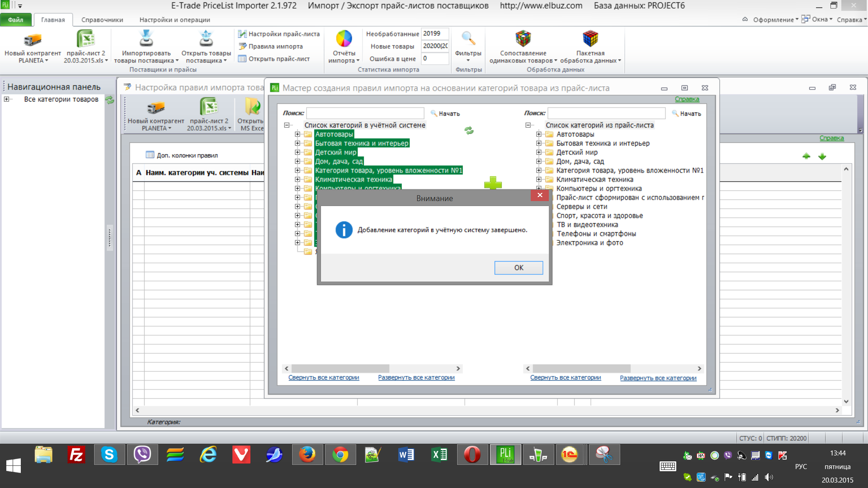
Task: Click the right Поиск input field
Action: tap(607, 113)
